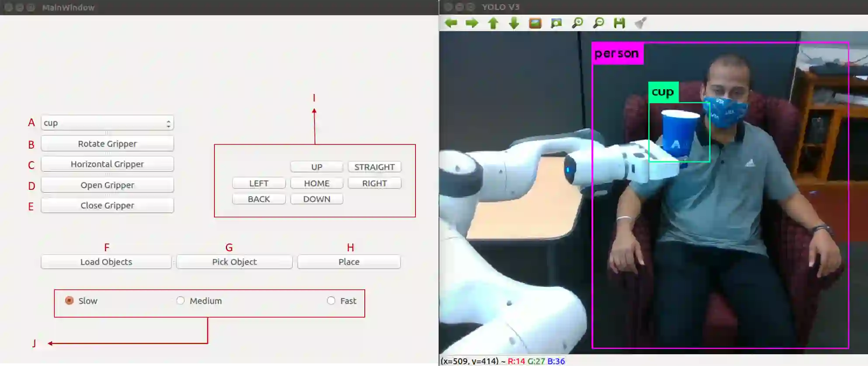Move robot LEFT
The image size is (868, 366).
[259, 183]
